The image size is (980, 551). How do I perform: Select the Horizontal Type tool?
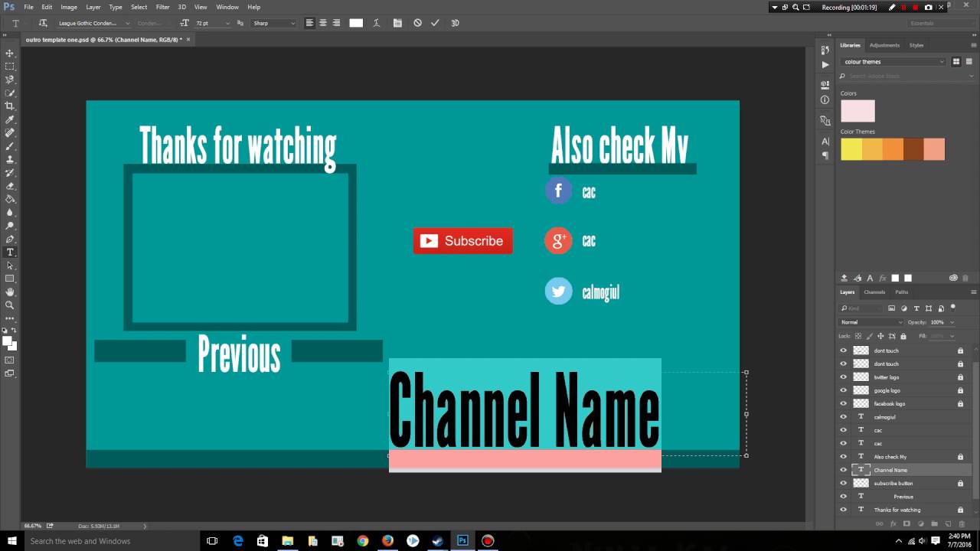coord(10,252)
